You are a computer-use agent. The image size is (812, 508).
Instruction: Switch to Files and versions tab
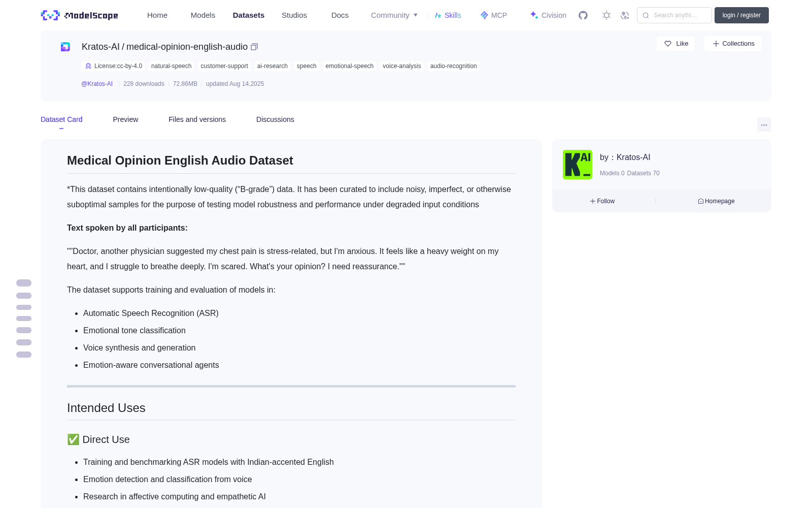(197, 119)
